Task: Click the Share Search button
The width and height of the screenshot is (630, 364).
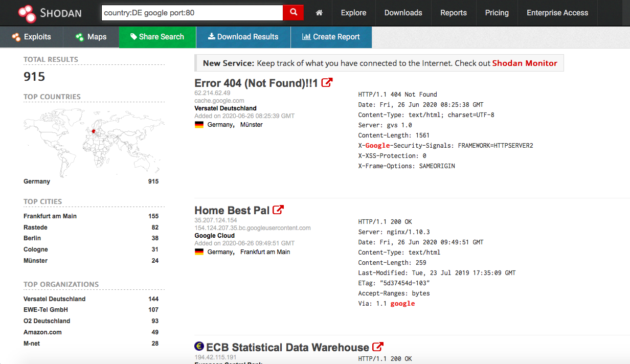Action: (x=157, y=37)
